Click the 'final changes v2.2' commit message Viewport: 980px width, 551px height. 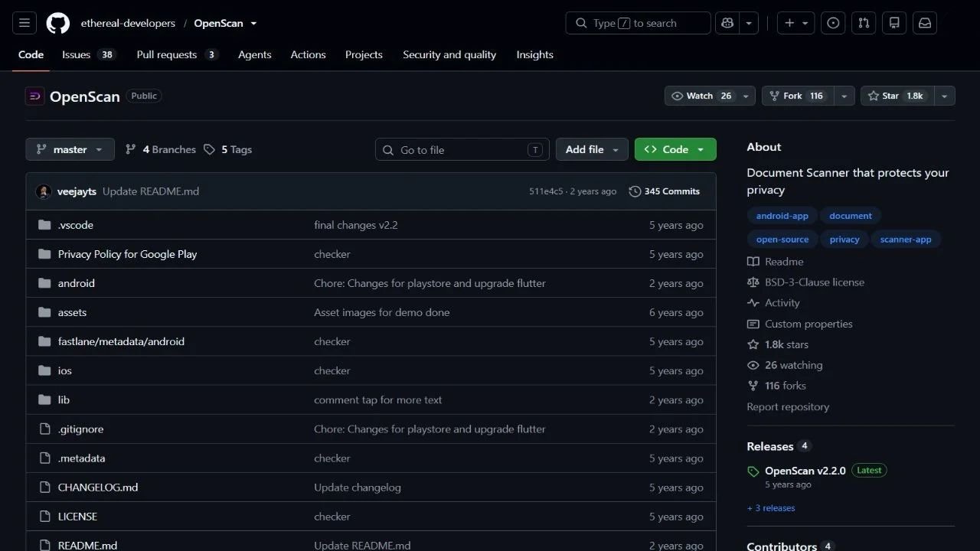(356, 225)
